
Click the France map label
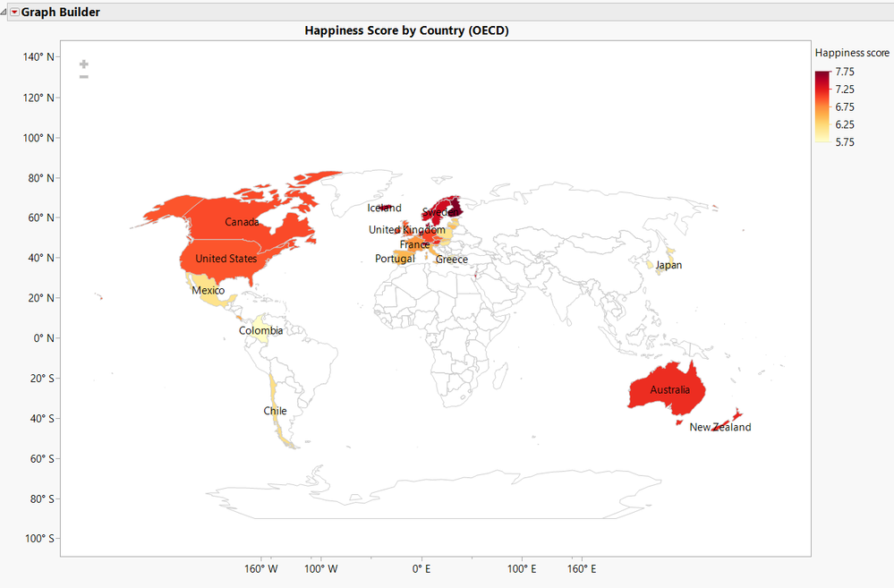(414, 244)
